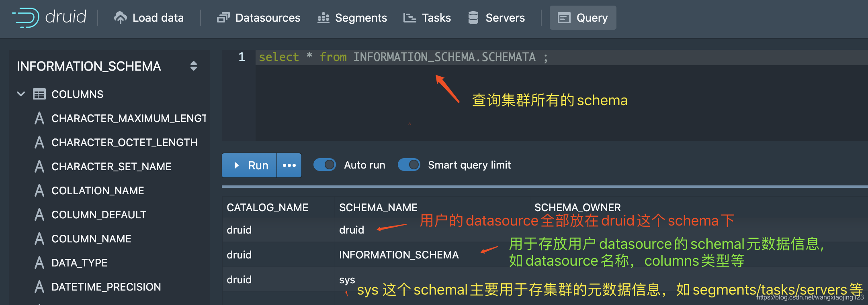Click the druid wordmark home link

66,17
